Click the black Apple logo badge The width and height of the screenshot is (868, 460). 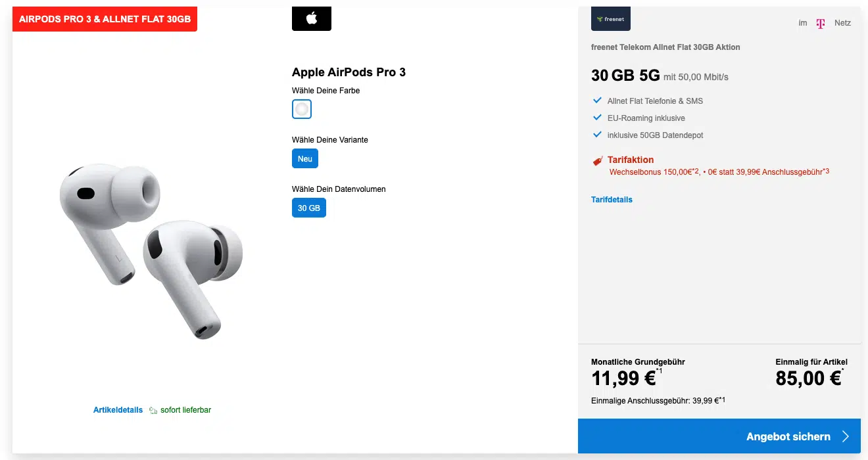(x=311, y=18)
